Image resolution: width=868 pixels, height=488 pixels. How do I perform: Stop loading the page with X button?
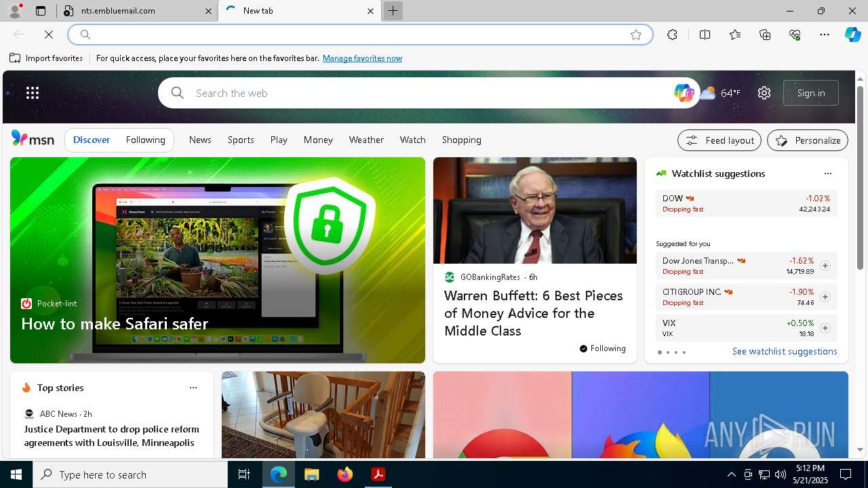(x=49, y=35)
